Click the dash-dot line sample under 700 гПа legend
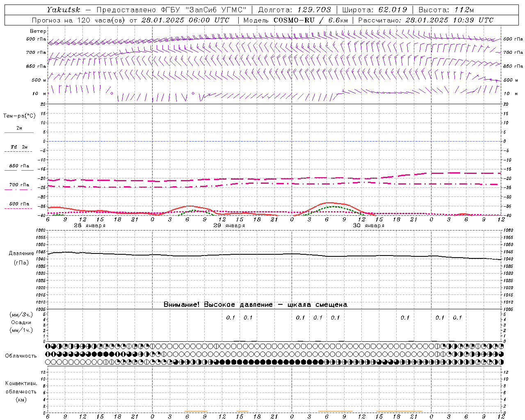The width and height of the screenshot is (525, 420). pos(18,189)
